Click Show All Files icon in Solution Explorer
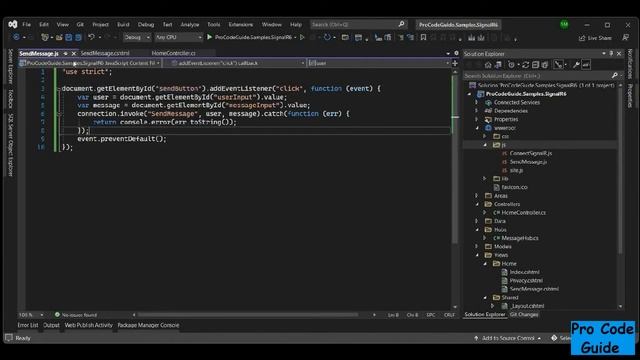 pyautogui.click(x=544, y=65)
